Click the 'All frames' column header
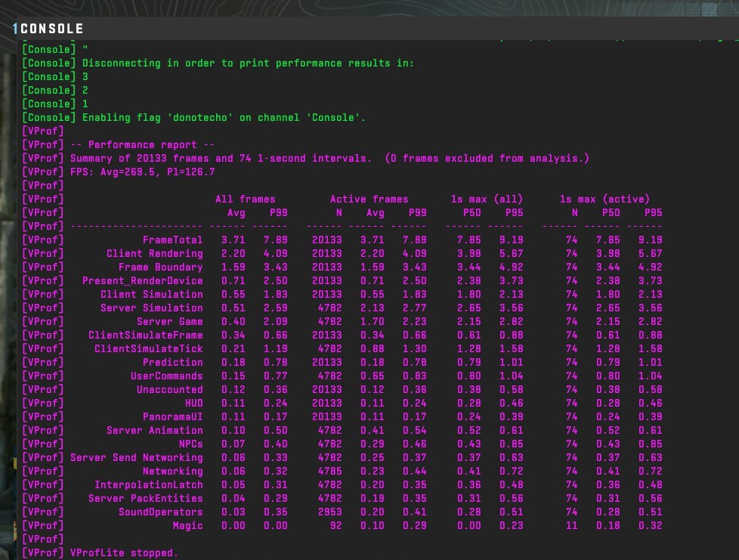This screenshot has height=560, width=739. [245, 200]
